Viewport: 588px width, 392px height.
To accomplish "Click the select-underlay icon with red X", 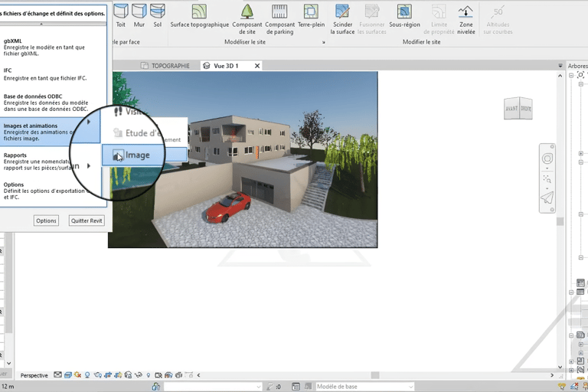I will coord(574,387).
